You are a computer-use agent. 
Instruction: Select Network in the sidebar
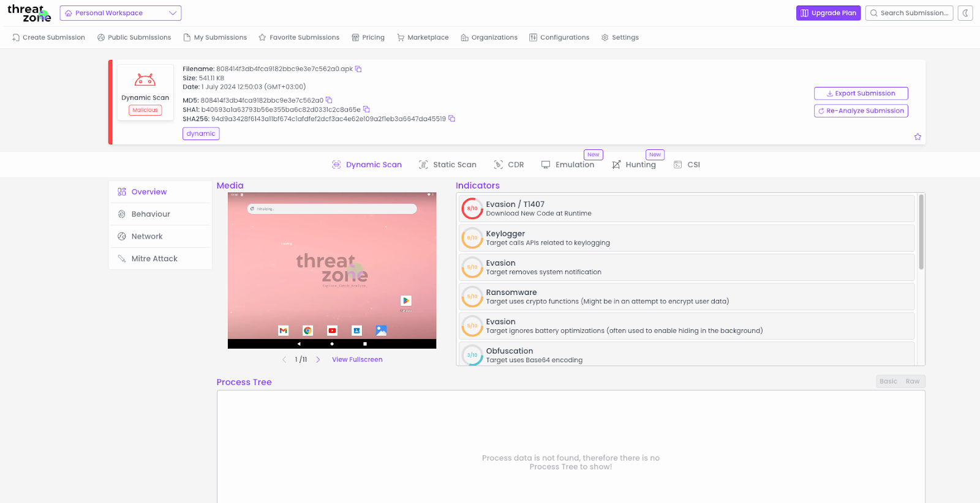(160, 236)
